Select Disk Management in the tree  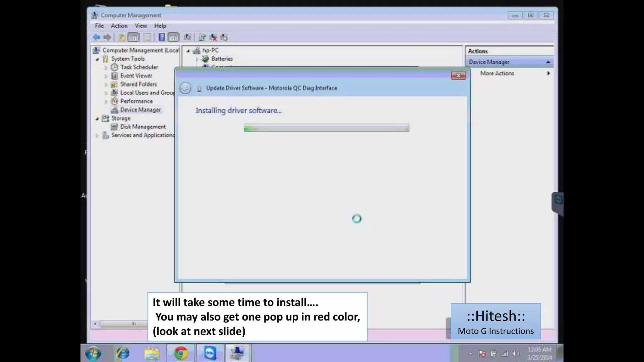click(143, 127)
